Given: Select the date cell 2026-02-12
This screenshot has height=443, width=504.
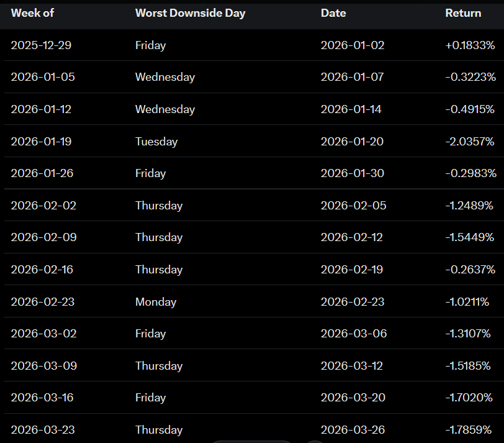Looking at the screenshot, I should [352, 237].
